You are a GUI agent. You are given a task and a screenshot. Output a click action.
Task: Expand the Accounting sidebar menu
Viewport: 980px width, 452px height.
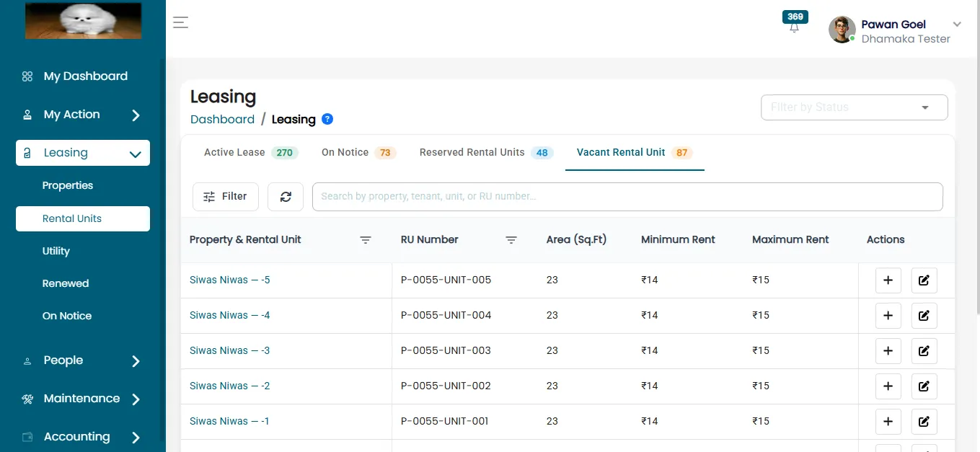tap(83, 437)
